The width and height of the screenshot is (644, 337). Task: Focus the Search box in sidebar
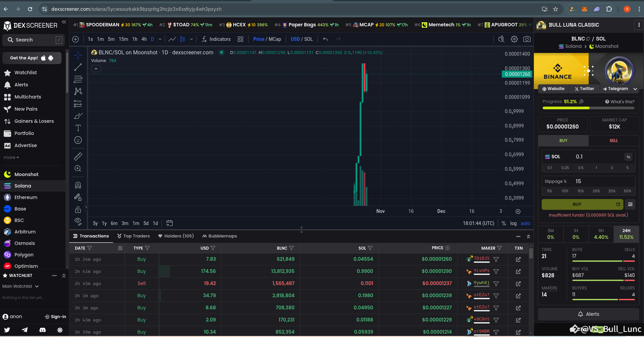pos(33,40)
